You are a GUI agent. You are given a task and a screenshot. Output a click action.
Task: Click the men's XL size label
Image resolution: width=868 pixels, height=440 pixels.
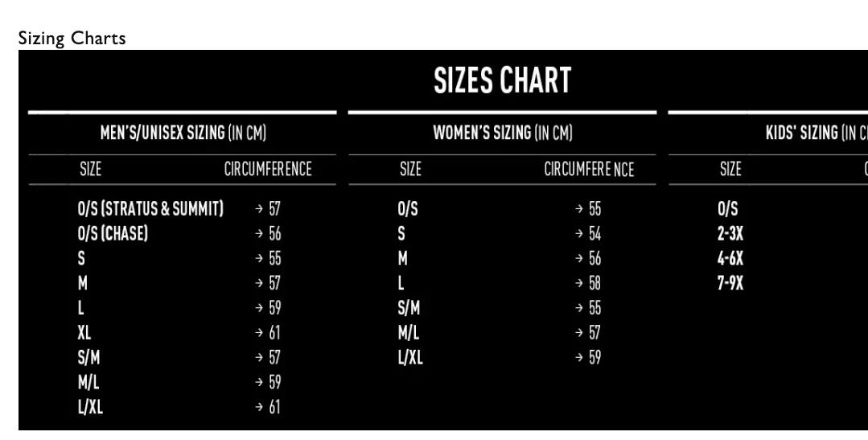pyautogui.click(x=84, y=332)
